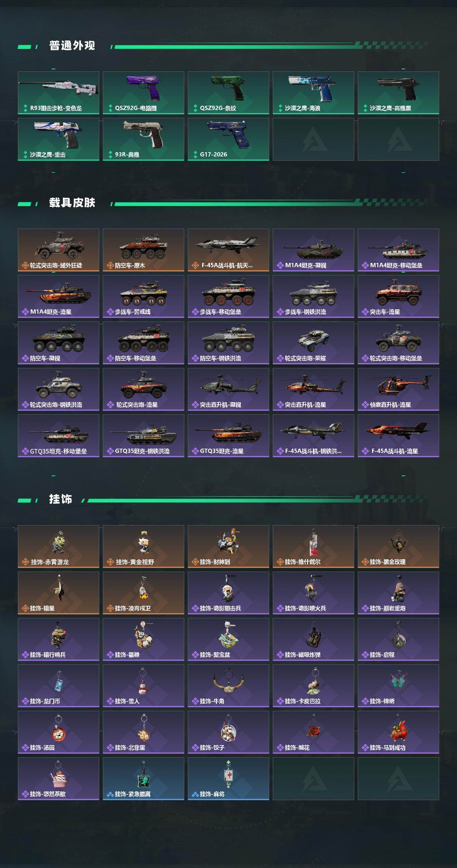Select the 挂饰-赤霄游龙 charm

[x=59, y=547]
